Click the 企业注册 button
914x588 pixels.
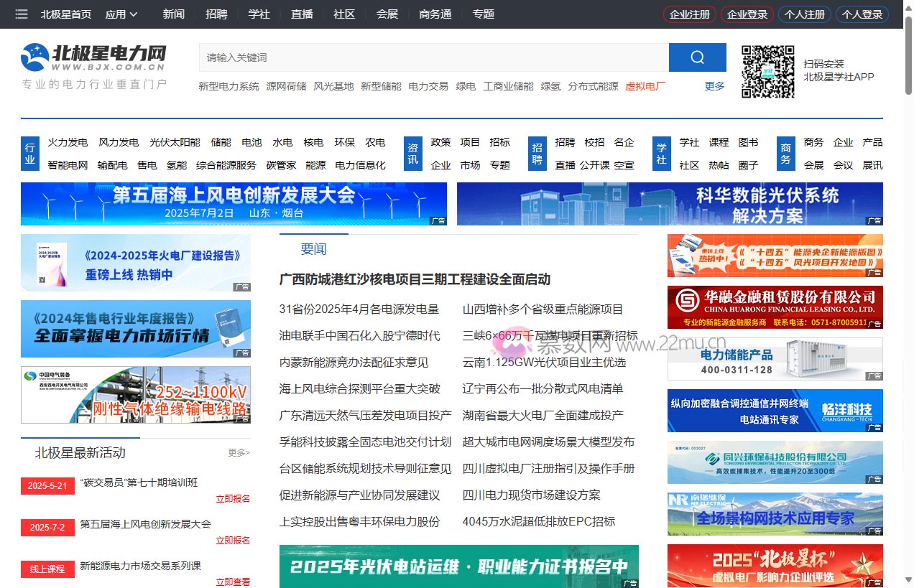tap(689, 14)
